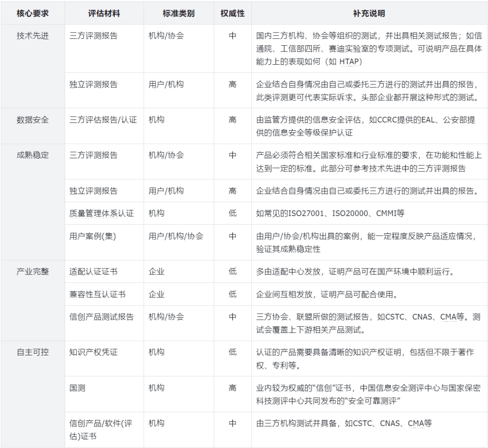Click the underlined HTAP abbreviation
The height and width of the screenshot is (448, 488).
coord(348,61)
